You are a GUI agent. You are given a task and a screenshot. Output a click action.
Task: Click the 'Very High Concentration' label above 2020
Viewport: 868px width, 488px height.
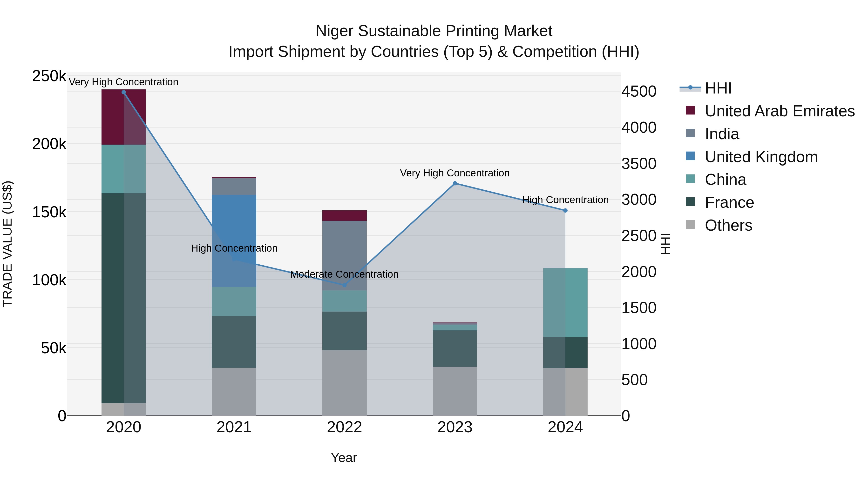point(124,82)
